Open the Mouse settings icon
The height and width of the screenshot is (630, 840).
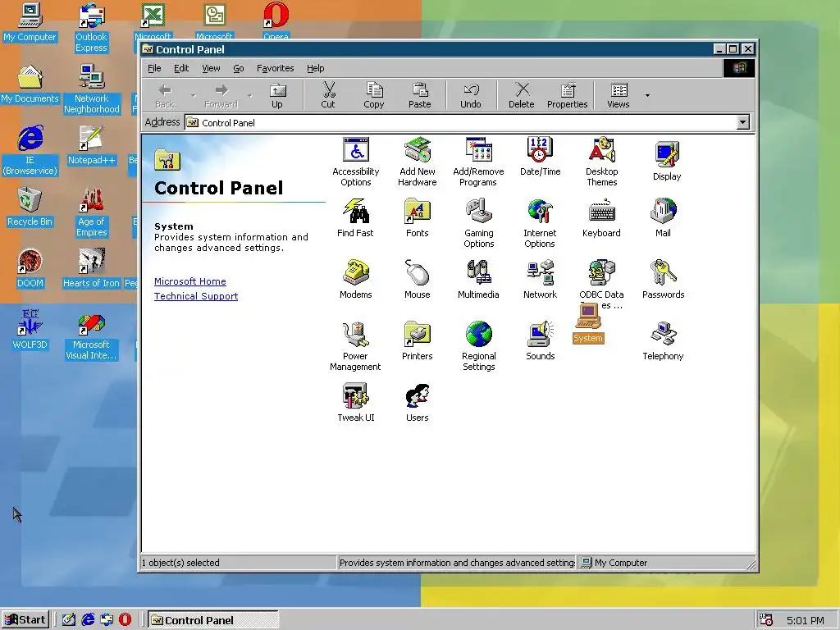(418, 280)
